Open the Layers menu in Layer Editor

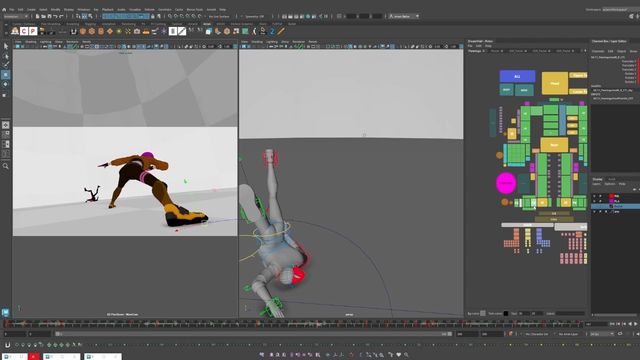(x=597, y=184)
